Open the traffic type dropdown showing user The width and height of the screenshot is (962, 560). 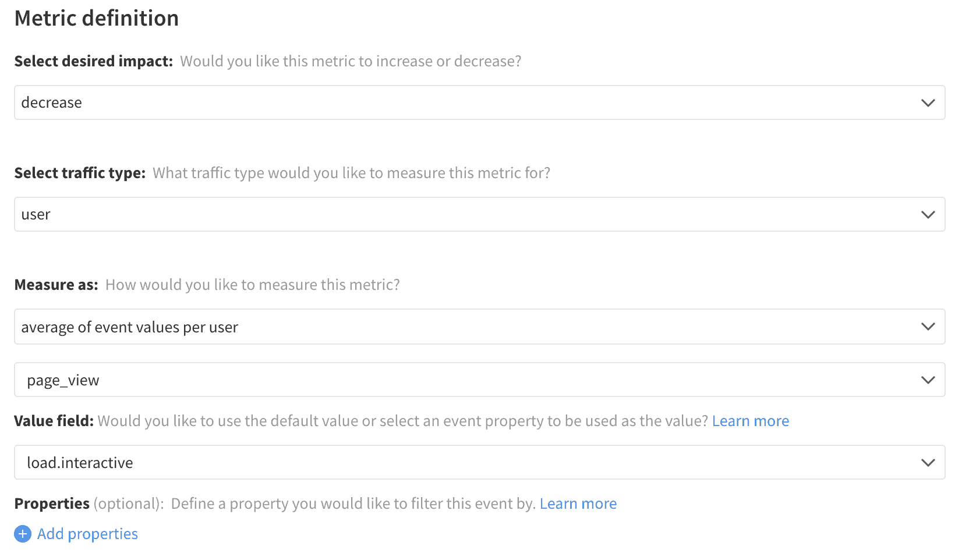point(479,214)
